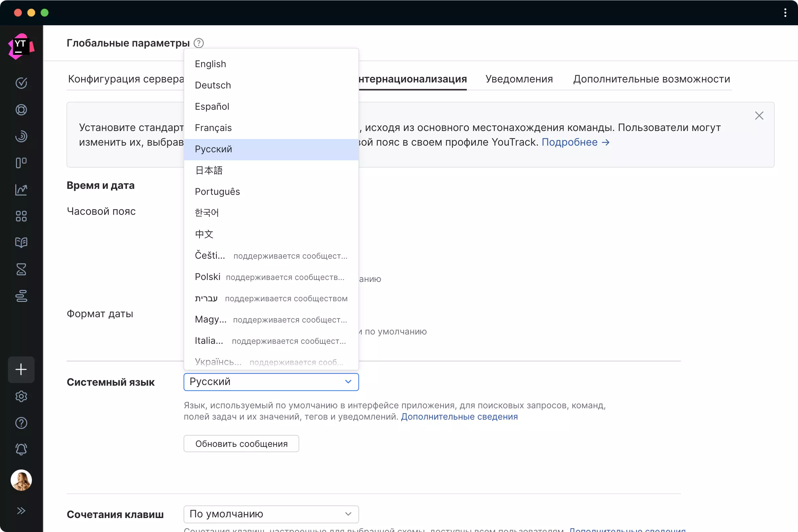798x532 pixels.
Task: Open Agile Boards sidebar icon
Action: [x=21, y=163]
